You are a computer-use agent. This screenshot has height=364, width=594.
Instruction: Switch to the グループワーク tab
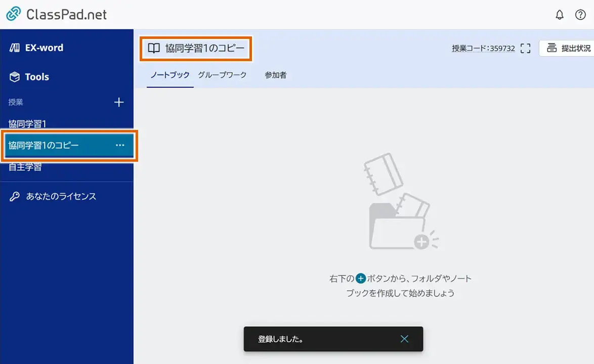[x=222, y=75]
